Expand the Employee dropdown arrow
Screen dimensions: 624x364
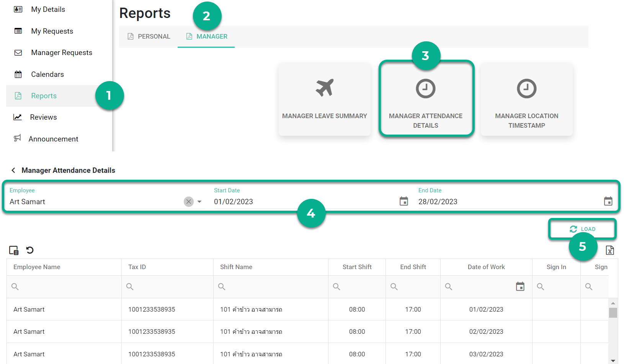point(199,201)
